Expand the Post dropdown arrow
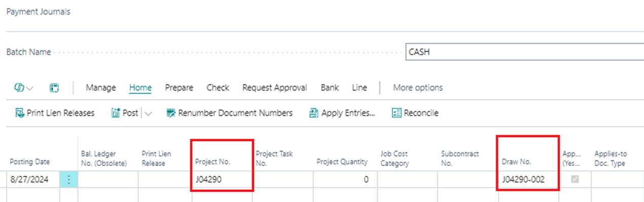 click(148, 113)
